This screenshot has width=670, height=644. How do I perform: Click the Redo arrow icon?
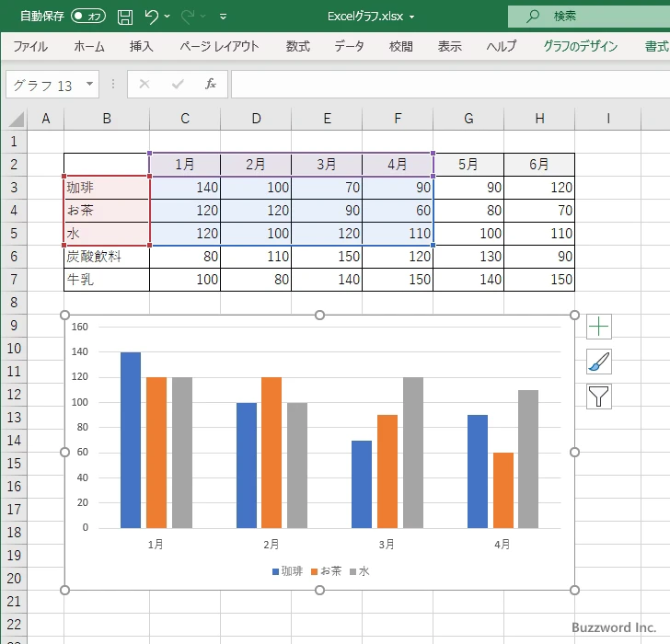click(187, 17)
